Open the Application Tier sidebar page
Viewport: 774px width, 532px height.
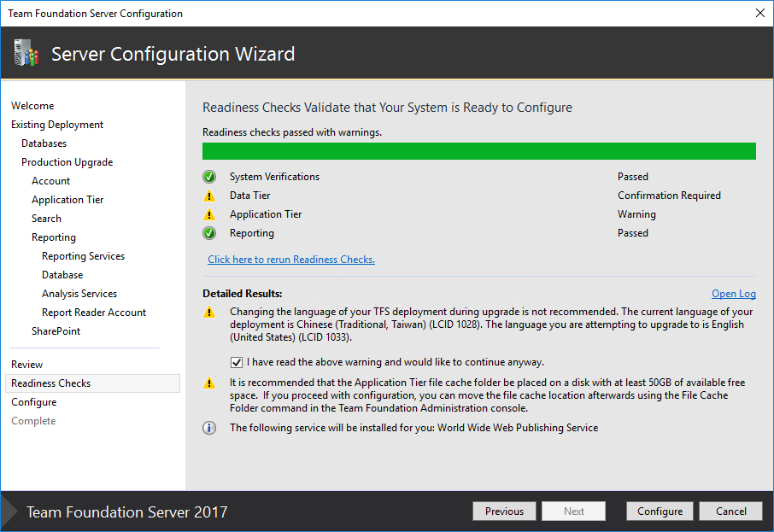67,199
